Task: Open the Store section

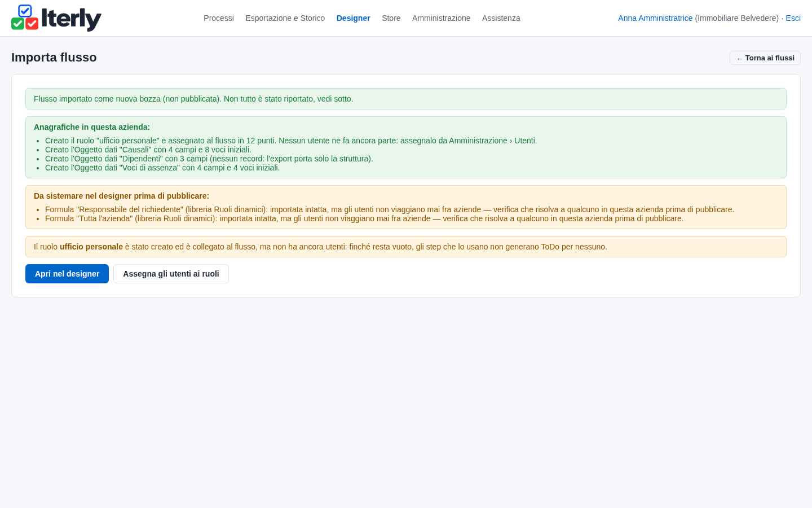Action: 391,18
